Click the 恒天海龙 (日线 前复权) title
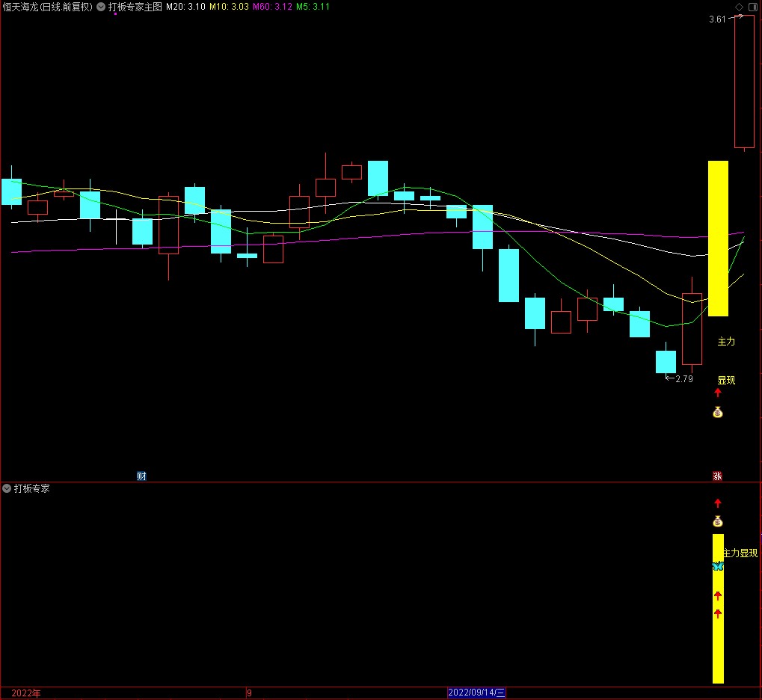Screen dimensions: 762x700 point(48,7)
